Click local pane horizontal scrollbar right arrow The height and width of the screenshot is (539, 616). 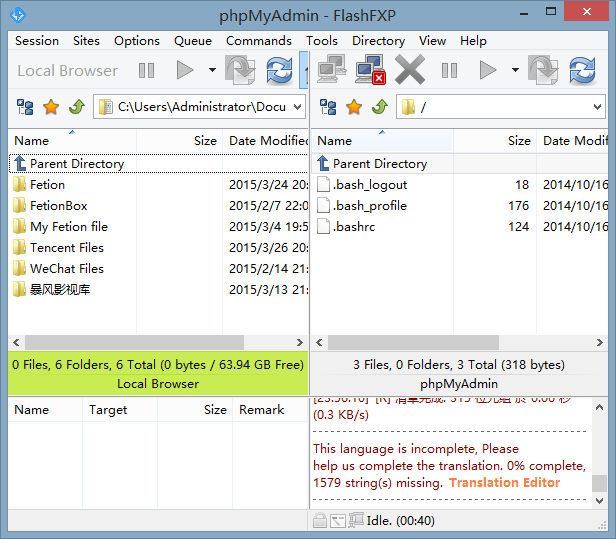pos(300,343)
